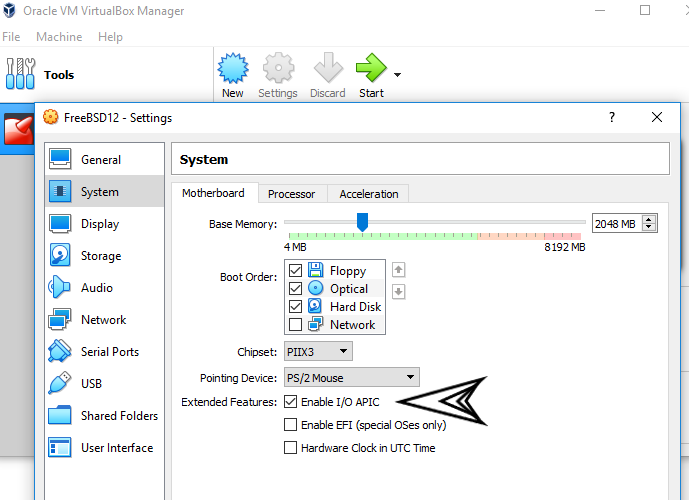Click the Discard arrow icon
This screenshot has width=689, height=500.
(328, 67)
